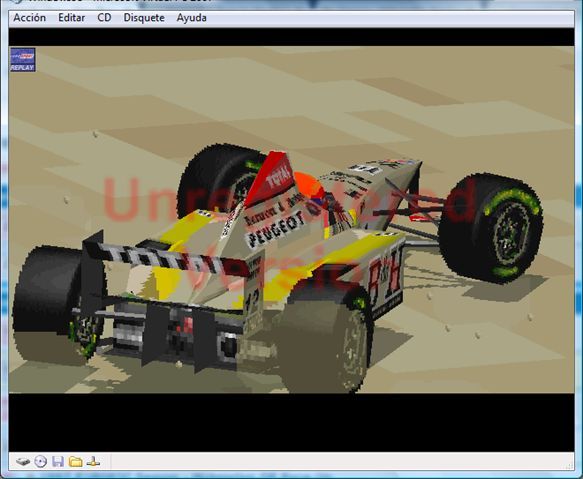Open the Ayuda menu
The image size is (583, 479).
[x=191, y=18]
